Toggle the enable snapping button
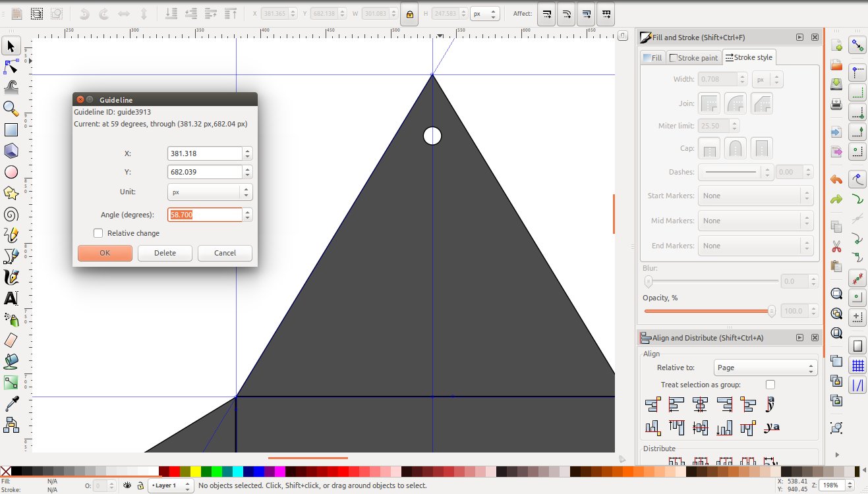The height and width of the screenshot is (494, 868). [x=858, y=45]
